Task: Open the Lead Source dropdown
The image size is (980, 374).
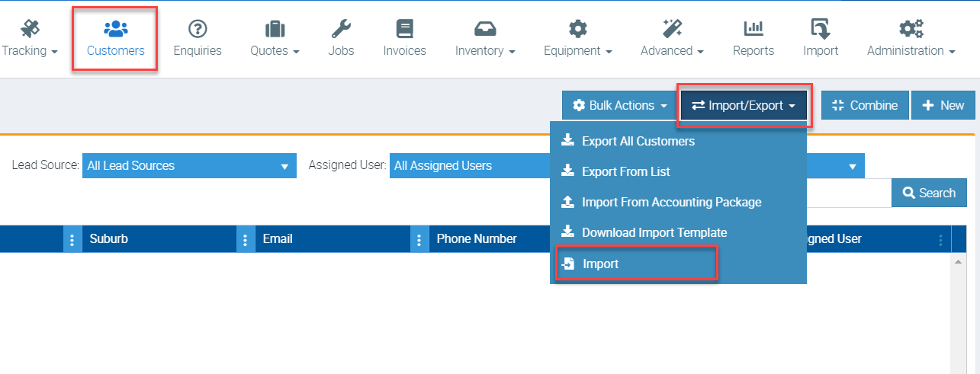Action: (x=188, y=165)
